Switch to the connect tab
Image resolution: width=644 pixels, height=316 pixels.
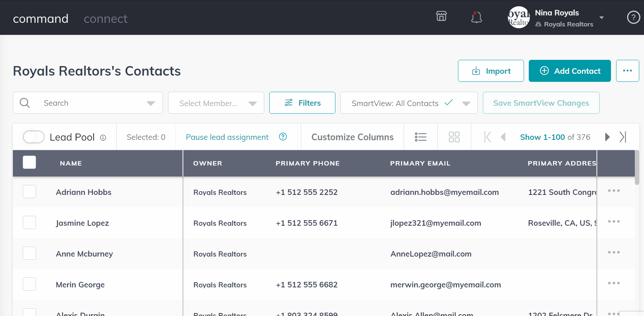[x=106, y=19]
